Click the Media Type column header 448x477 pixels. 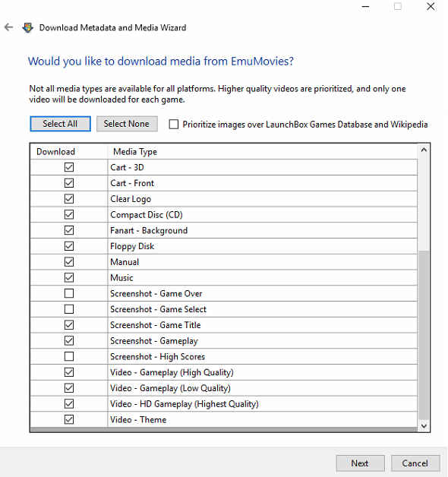click(263, 151)
